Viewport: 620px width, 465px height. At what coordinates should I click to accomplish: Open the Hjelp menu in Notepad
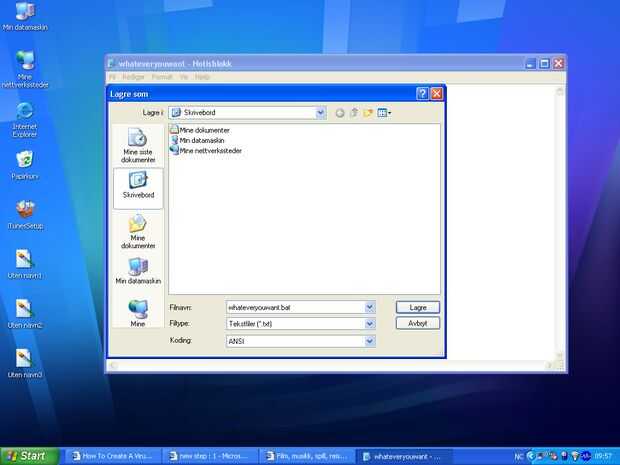tap(202, 77)
